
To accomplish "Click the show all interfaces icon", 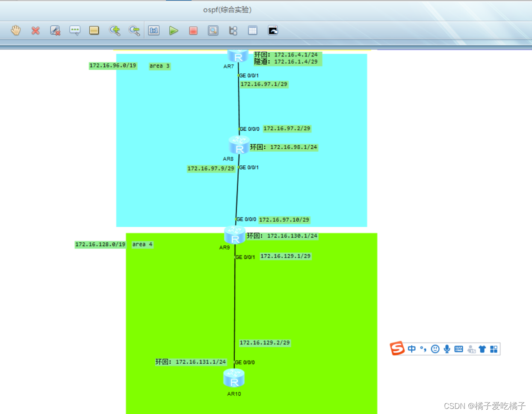I will click(233, 30).
